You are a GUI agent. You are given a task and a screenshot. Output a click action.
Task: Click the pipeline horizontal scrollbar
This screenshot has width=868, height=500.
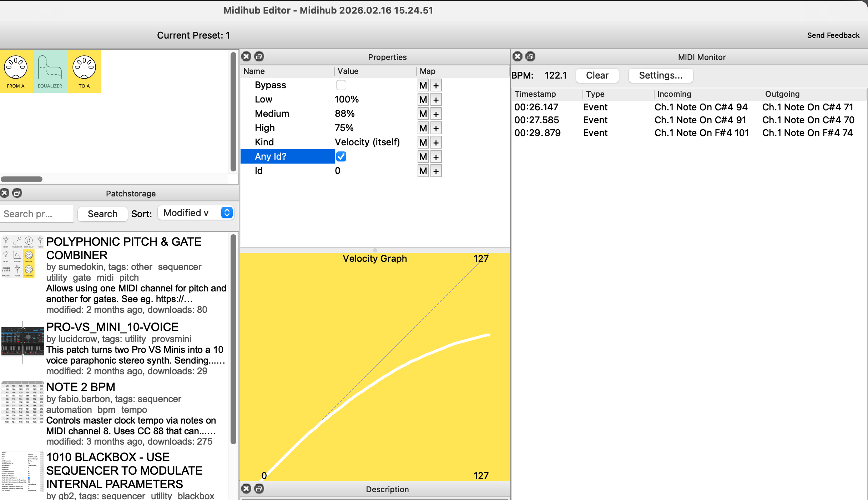click(x=22, y=179)
